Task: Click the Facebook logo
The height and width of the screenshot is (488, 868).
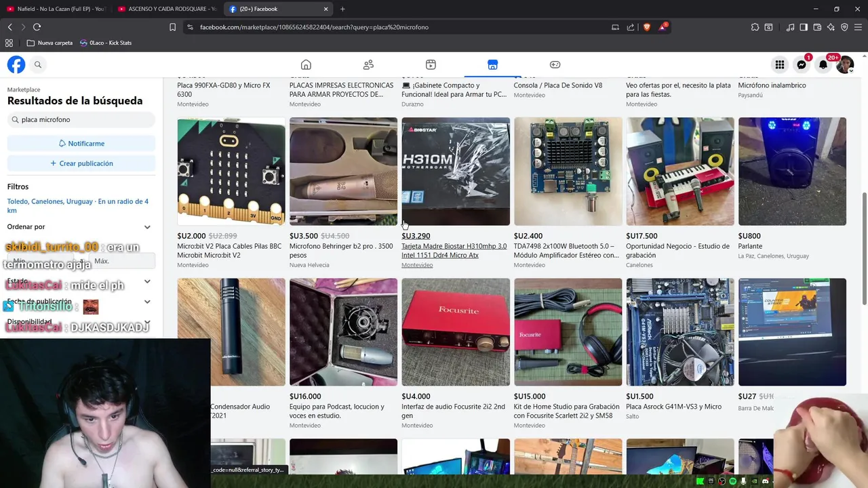Action: (x=16, y=64)
